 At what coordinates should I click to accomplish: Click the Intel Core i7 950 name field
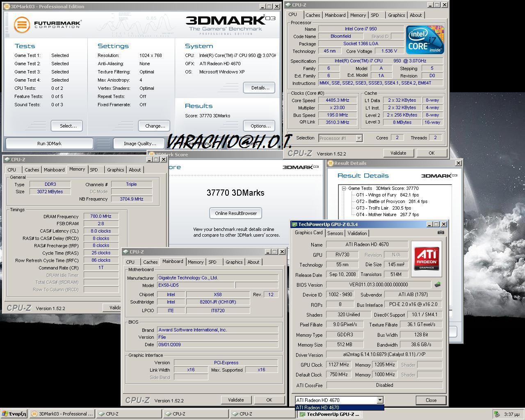(361, 29)
